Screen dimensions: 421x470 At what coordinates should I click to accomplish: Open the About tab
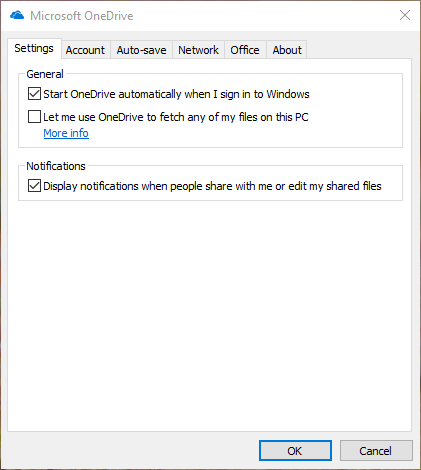287,50
